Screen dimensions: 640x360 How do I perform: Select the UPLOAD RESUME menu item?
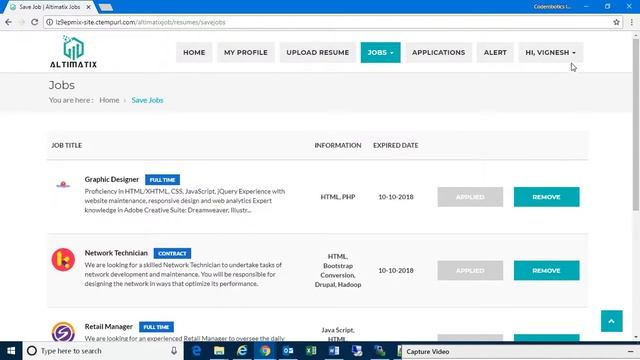click(x=318, y=52)
